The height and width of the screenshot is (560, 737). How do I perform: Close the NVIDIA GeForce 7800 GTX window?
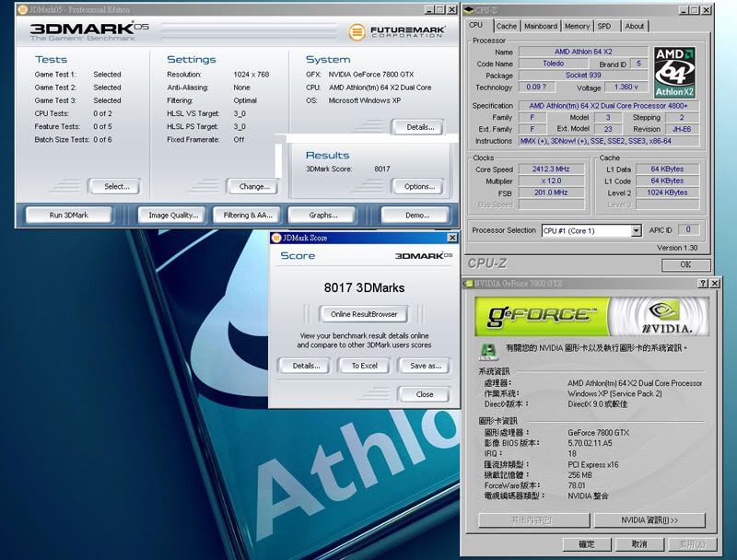715,284
